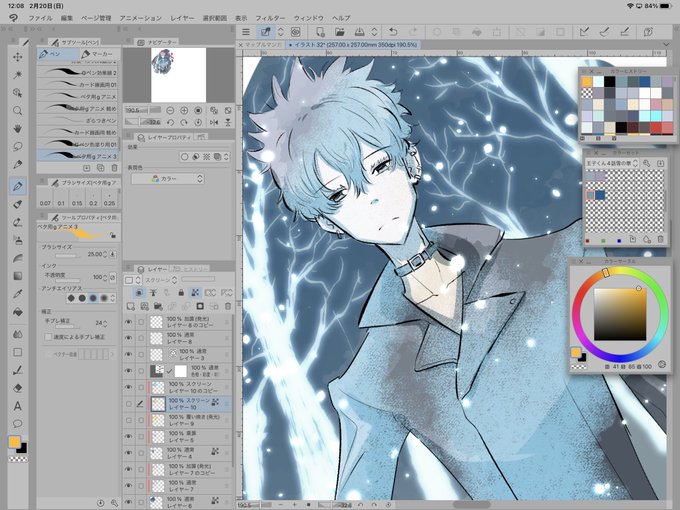Open the color set name dropdown
Image resolution: width=680 pixels, height=510 pixels.
612,163
